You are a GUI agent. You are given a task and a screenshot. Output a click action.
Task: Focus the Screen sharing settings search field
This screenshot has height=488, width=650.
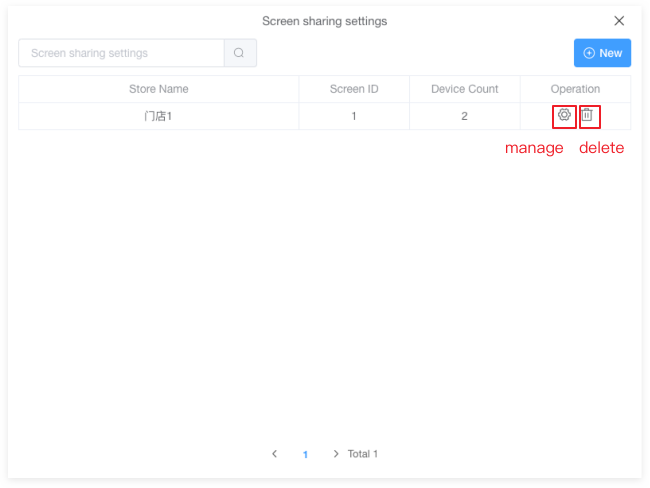click(121, 53)
